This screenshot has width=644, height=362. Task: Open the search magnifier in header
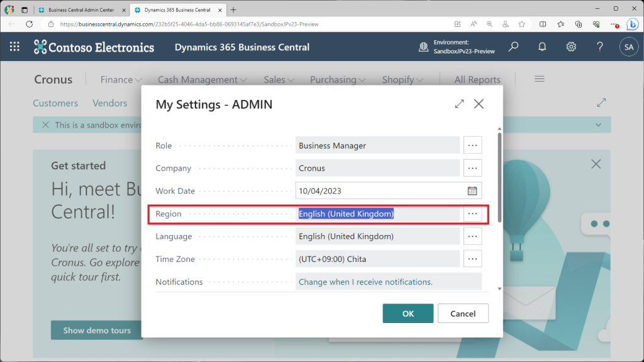513,47
